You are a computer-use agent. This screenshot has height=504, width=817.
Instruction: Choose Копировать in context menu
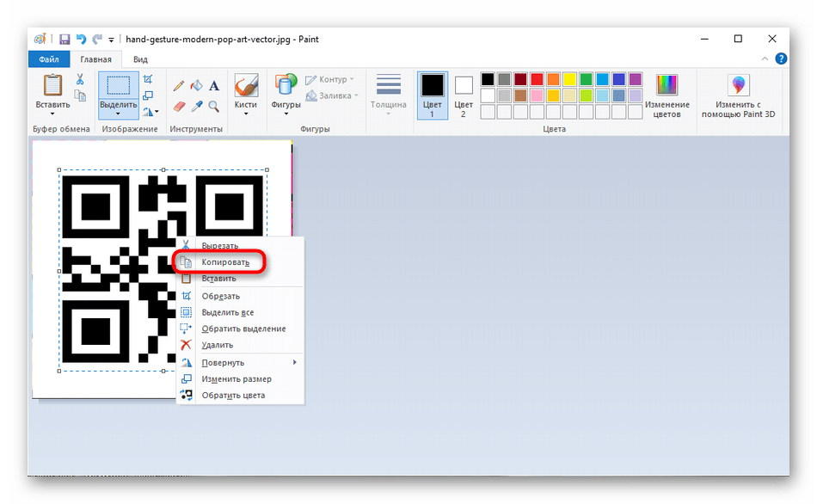(x=240, y=262)
